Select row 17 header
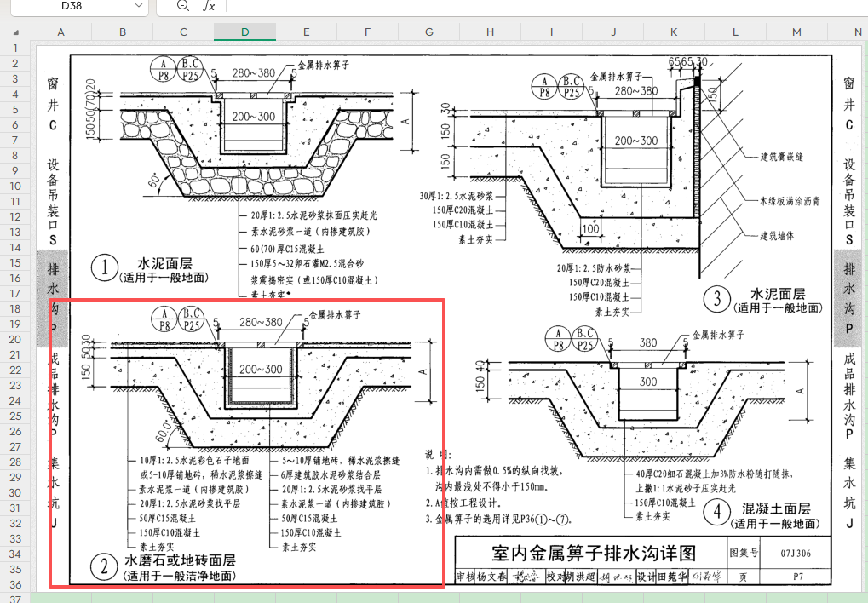The height and width of the screenshot is (603, 868). coord(15,294)
